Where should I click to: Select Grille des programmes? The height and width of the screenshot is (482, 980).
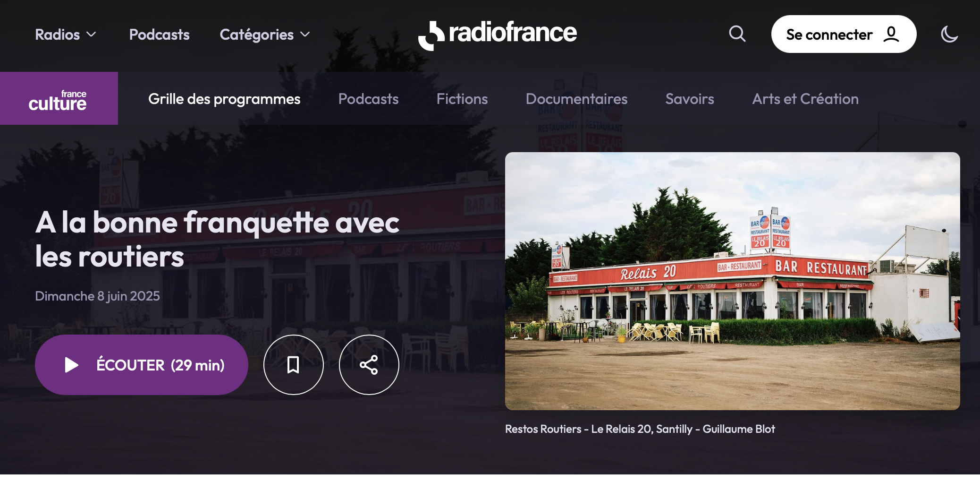point(224,99)
